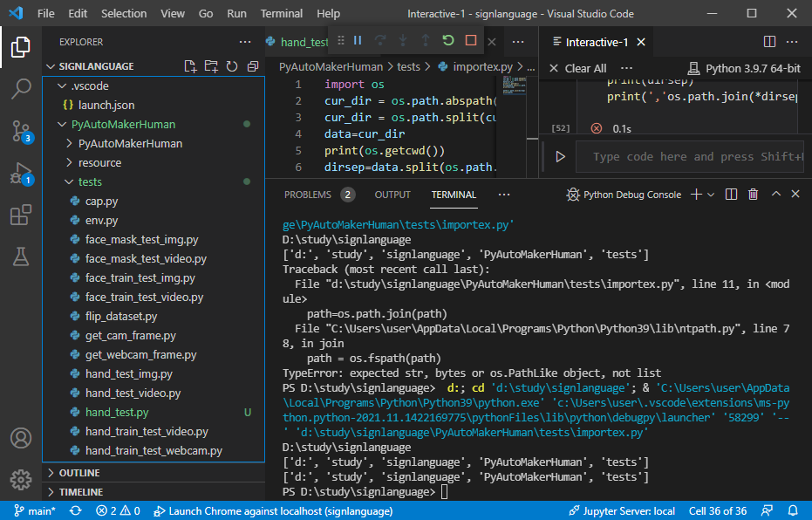The width and height of the screenshot is (812, 520).
Task: Click the errors and warnings status item
Action: pyautogui.click(x=118, y=510)
